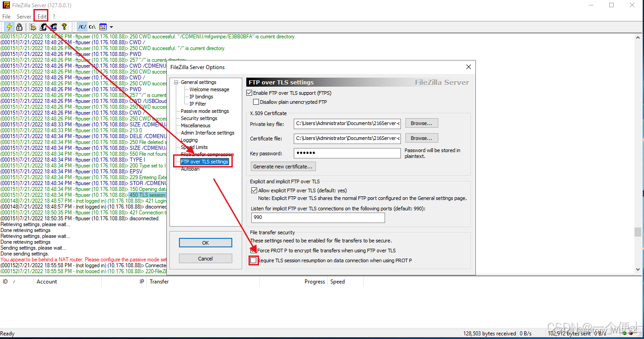The image size is (644, 339).
Task: Open the File menu
Action: [6, 16]
